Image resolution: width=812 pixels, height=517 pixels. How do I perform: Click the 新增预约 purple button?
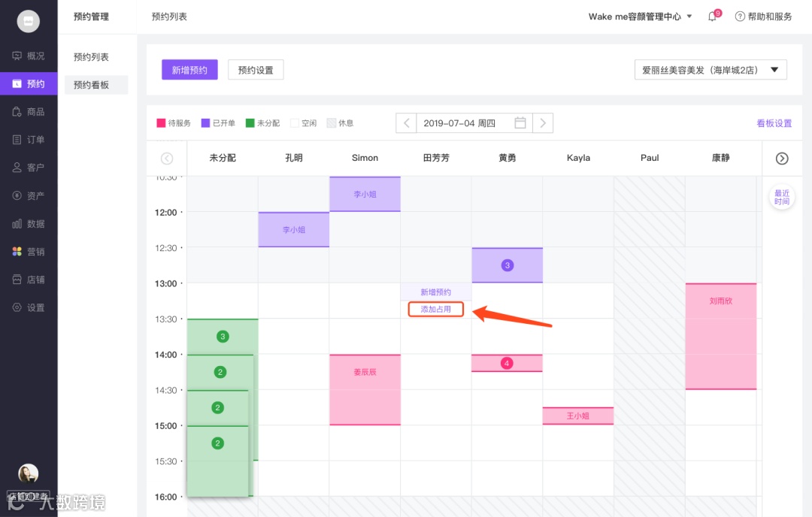point(189,70)
